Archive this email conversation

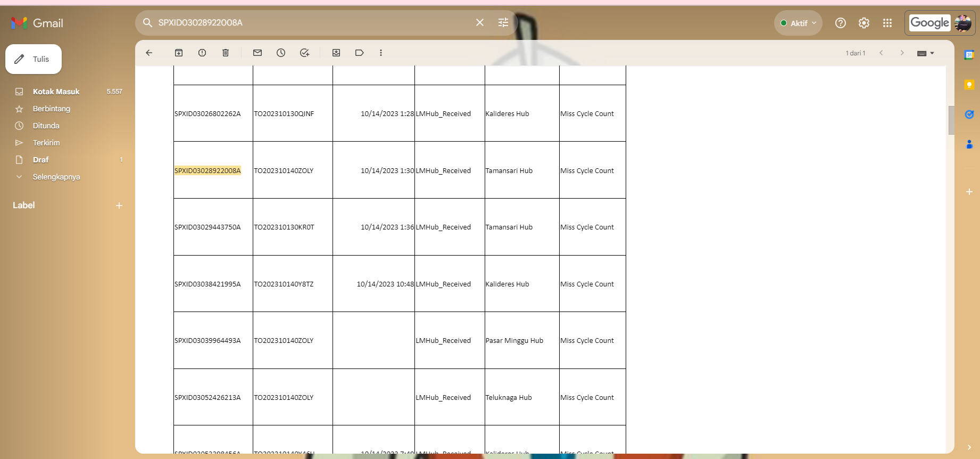coord(179,53)
